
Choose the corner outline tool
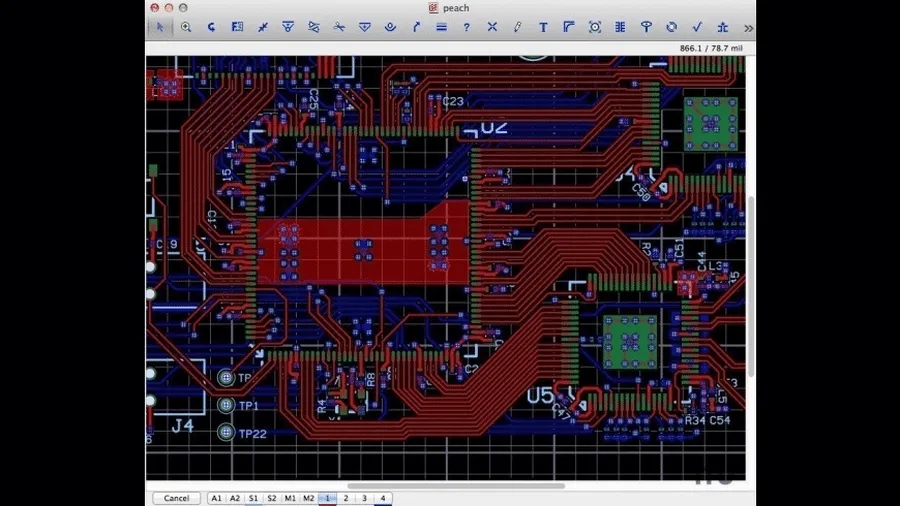pos(569,27)
